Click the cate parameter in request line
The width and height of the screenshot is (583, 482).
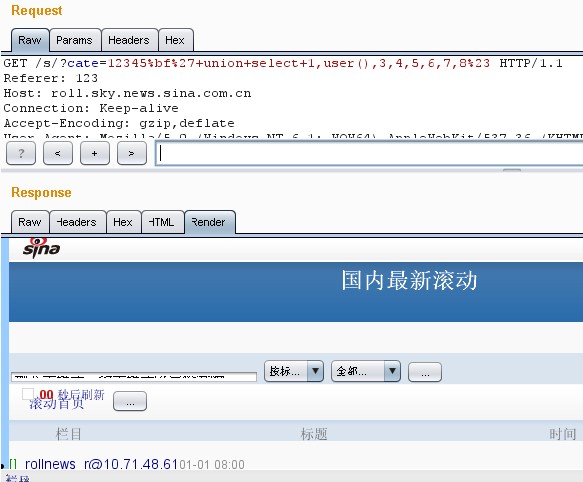83,63
